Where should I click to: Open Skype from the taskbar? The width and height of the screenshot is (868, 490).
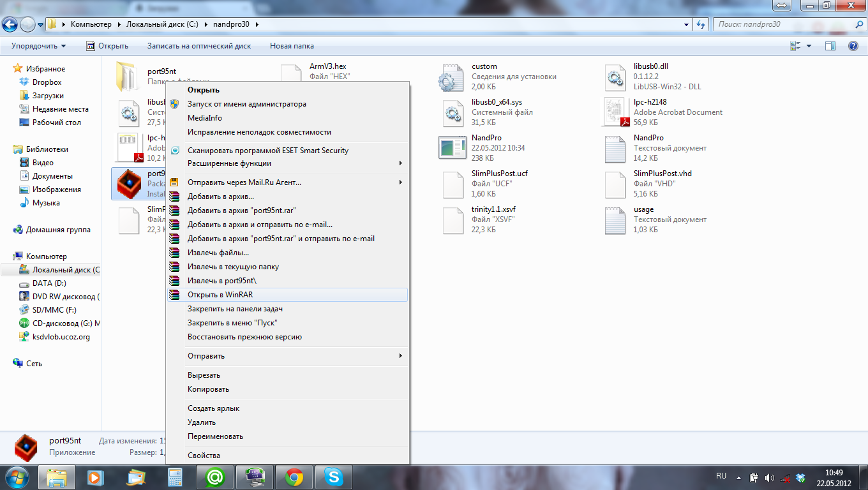pos(333,477)
